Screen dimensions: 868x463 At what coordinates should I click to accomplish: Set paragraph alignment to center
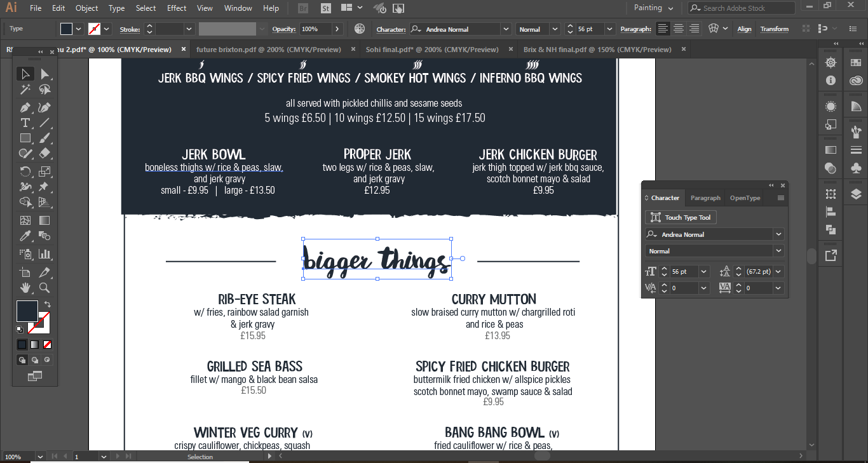[x=679, y=29]
